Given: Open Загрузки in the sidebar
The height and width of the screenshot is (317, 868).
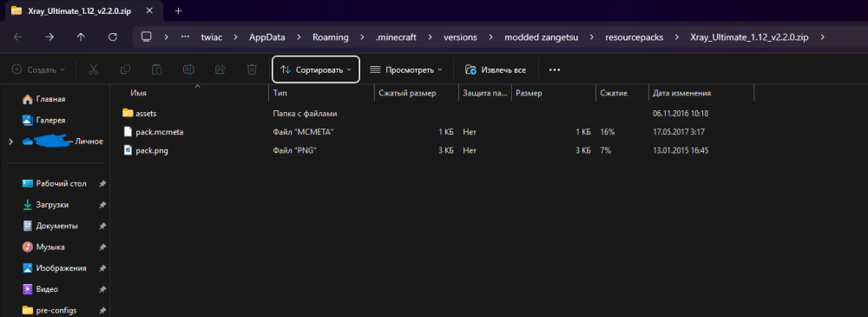Looking at the screenshot, I should pyautogui.click(x=52, y=204).
